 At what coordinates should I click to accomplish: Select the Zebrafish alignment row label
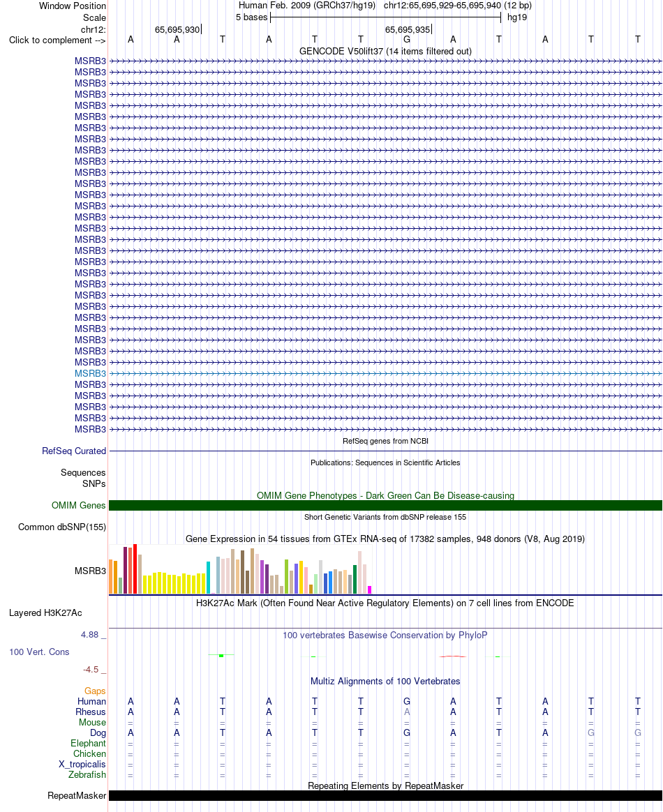point(87,775)
